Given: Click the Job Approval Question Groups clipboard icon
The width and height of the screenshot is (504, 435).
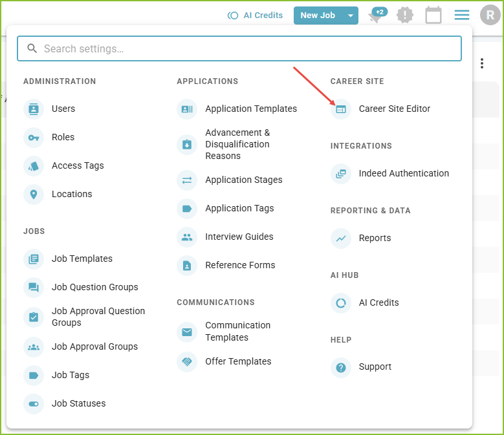Looking at the screenshot, I should click(x=34, y=317).
